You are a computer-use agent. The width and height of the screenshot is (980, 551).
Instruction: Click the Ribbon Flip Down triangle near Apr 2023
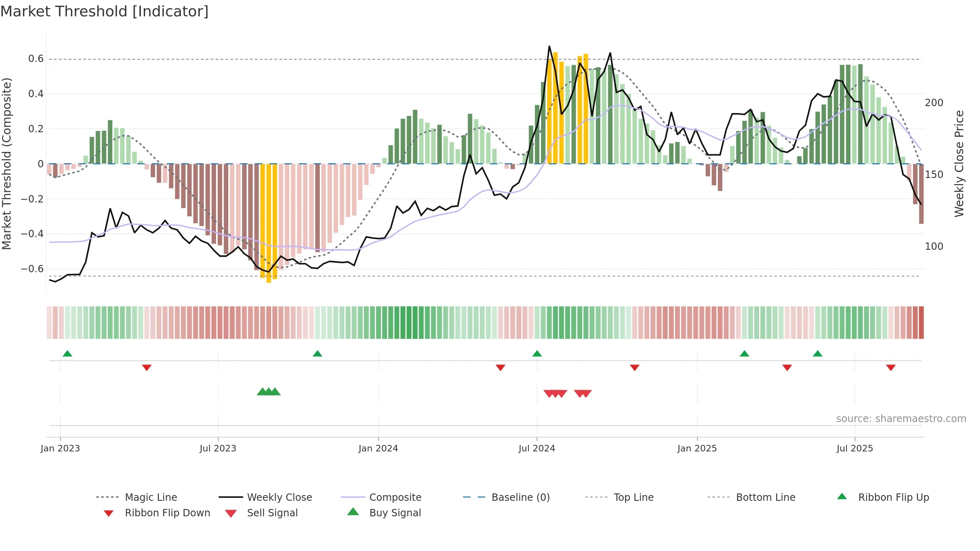click(147, 368)
